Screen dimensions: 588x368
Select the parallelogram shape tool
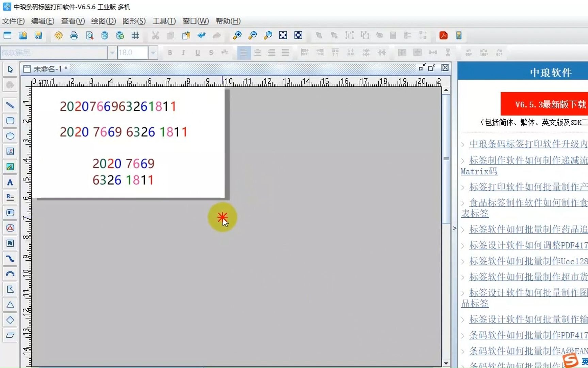pyautogui.click(x=10, y=335)
